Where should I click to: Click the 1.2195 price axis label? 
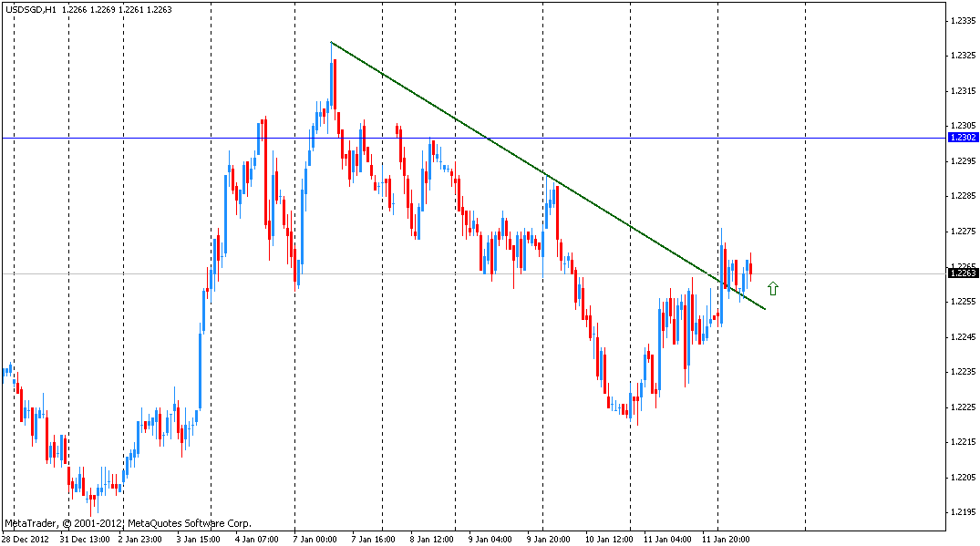pos(963,512)
